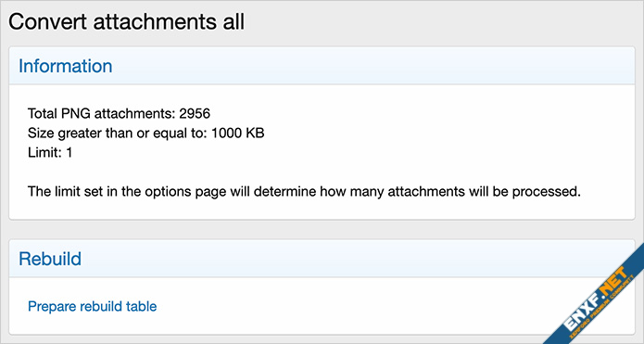Select the 2956 attachment count value
Screen dimensions: 644x344
[195, 113]
